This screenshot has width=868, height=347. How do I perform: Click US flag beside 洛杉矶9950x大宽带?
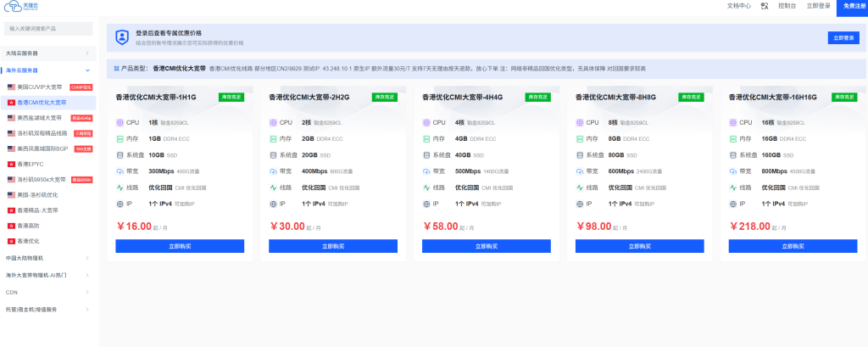[x=11, y=180]
